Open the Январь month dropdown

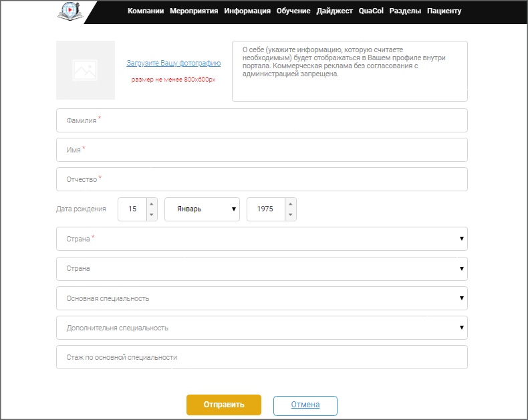[x=202, y=209]
